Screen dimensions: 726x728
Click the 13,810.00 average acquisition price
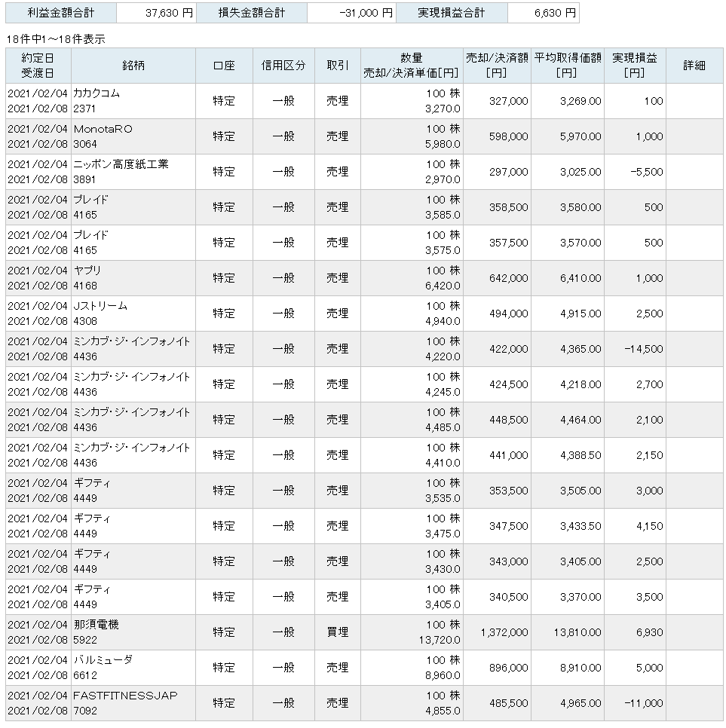coord(577,632)
